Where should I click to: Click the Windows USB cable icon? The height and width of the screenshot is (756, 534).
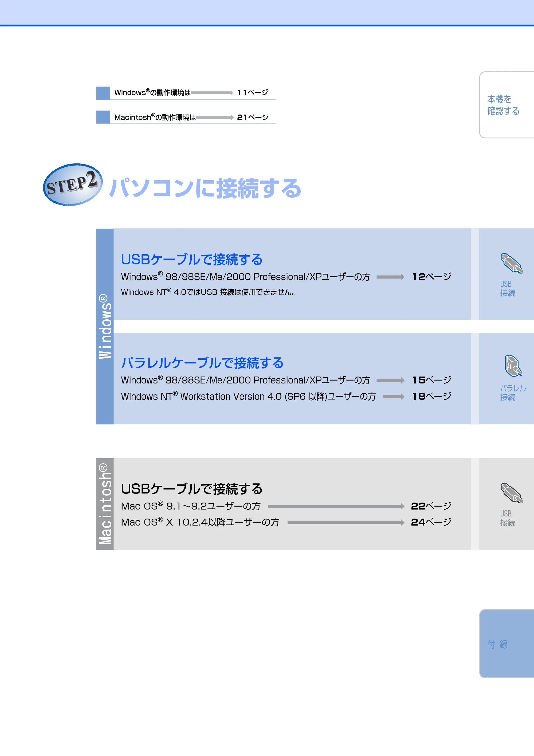(x=511, y=263)
